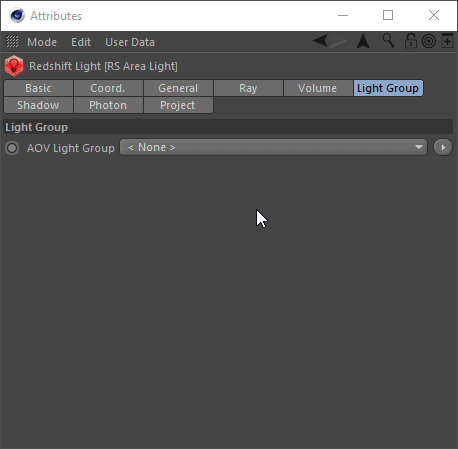The width and height of the screenshot is (458, 449).
Task: Open the search magnifier icon
Action: tap(388, 41)
